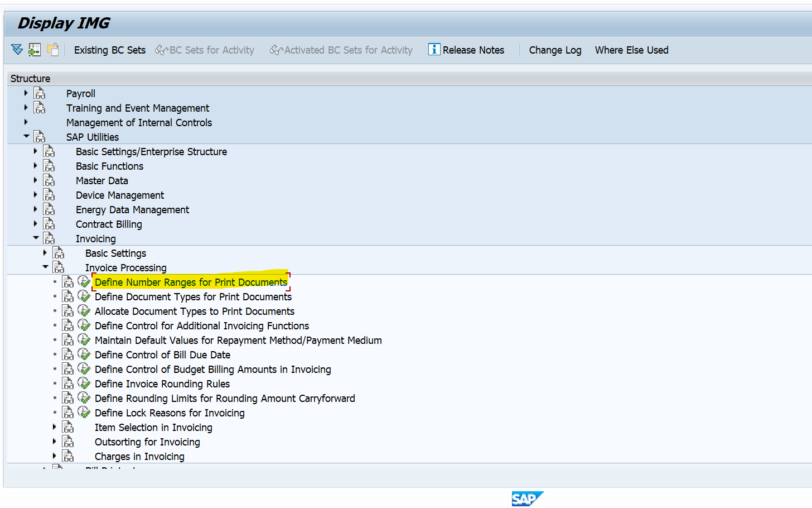This screenshot has height=508, width=812.
Task: Open documentation icon for Training and Event Management
Action: tap(40, 108)
